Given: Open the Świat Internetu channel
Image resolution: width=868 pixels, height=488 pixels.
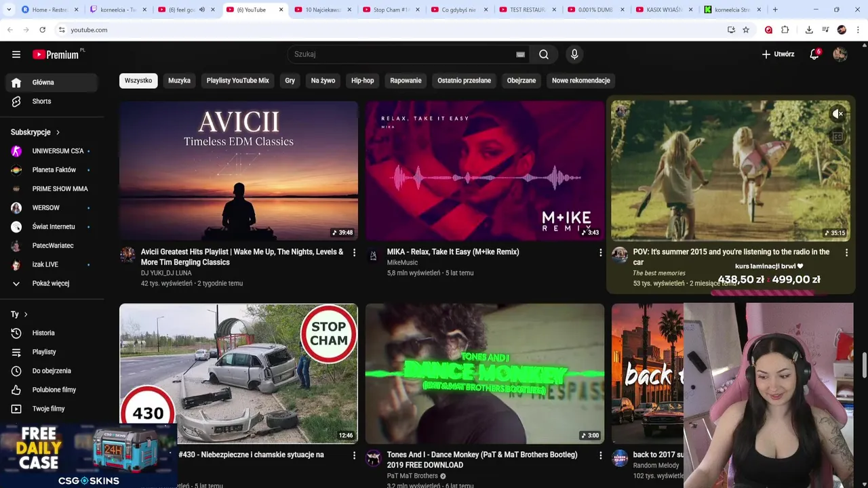Looking at the screenshot, I should click(53, 226).
